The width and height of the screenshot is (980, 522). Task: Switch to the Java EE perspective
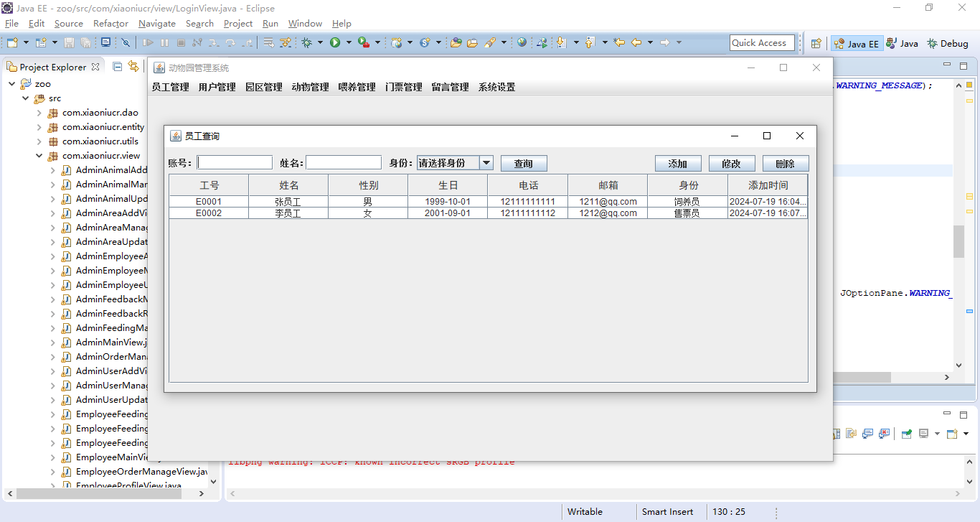coord(857,44)
